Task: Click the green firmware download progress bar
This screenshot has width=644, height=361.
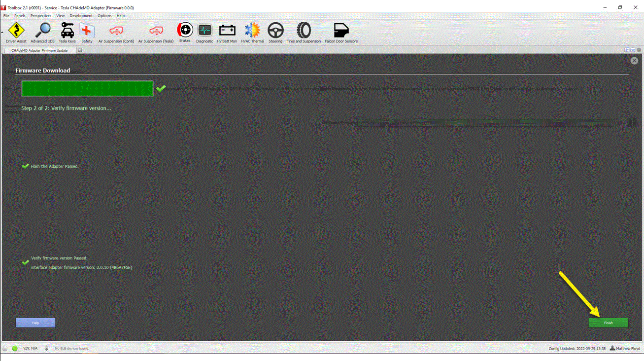Action: (x=88, y=89)
